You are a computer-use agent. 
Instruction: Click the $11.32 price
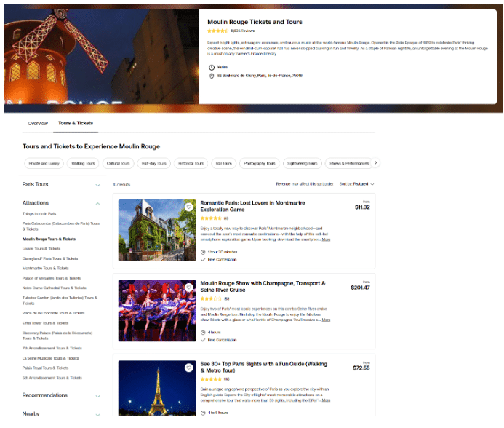pyautogui.click(x=362, y=207)
